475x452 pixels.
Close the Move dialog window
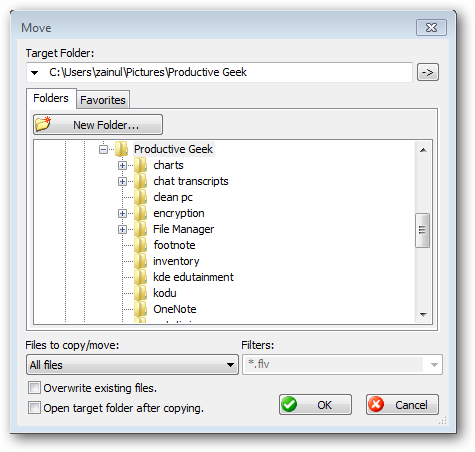431,27
